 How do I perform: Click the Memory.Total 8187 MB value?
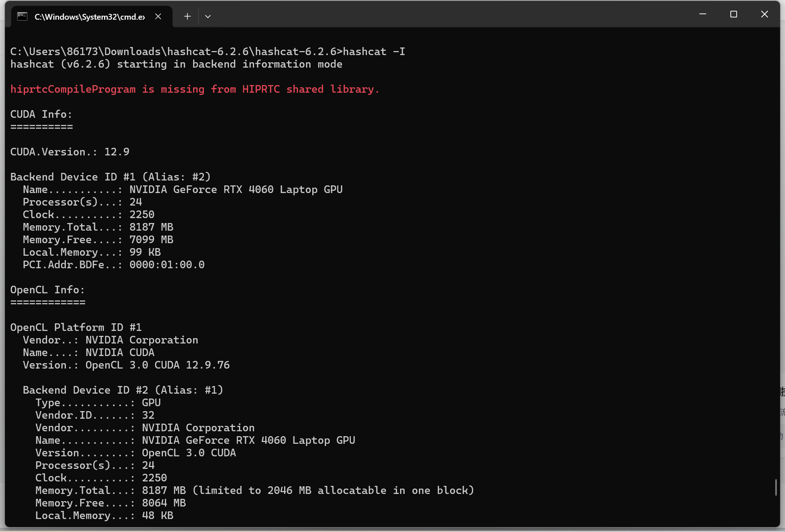coord(151,227)
